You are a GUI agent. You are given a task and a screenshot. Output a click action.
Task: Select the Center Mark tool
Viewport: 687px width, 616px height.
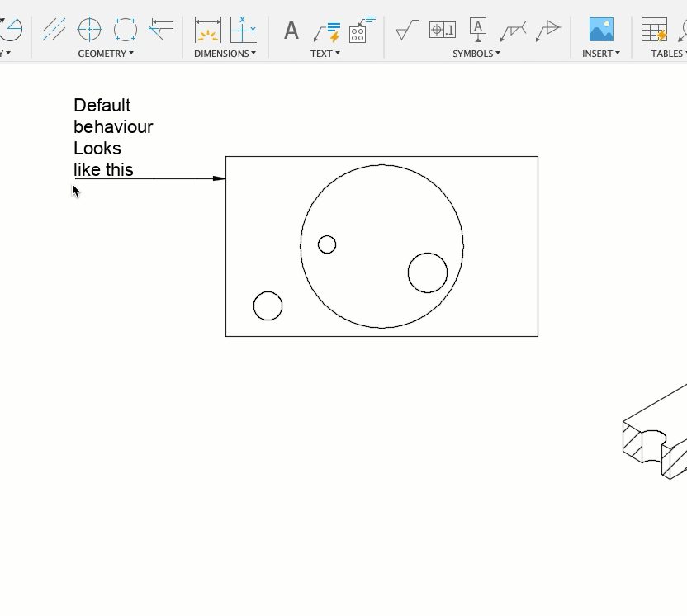pyautogui.click(x=89, y=30)
